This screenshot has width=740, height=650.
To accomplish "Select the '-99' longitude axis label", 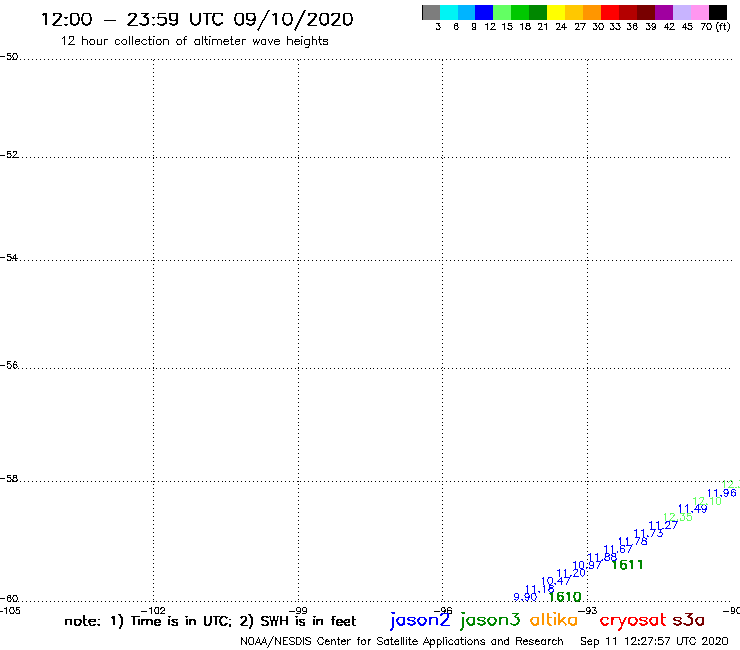I will coord(298,610).
